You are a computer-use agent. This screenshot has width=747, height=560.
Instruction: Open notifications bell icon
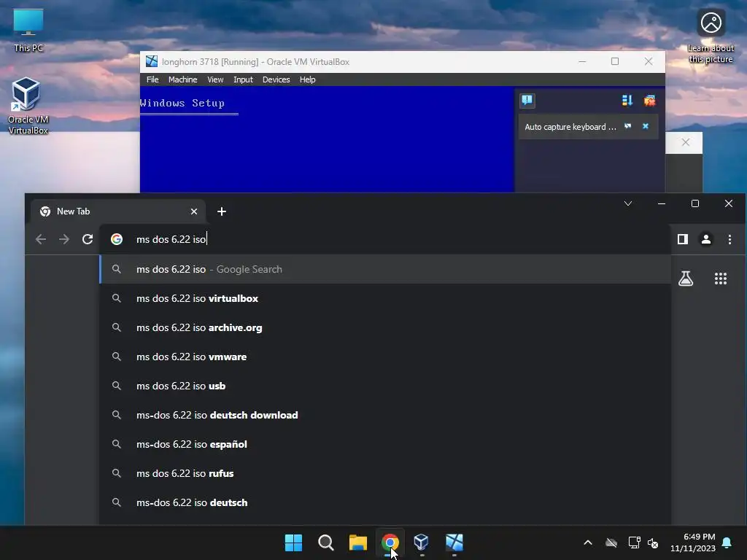coord(727,542)
